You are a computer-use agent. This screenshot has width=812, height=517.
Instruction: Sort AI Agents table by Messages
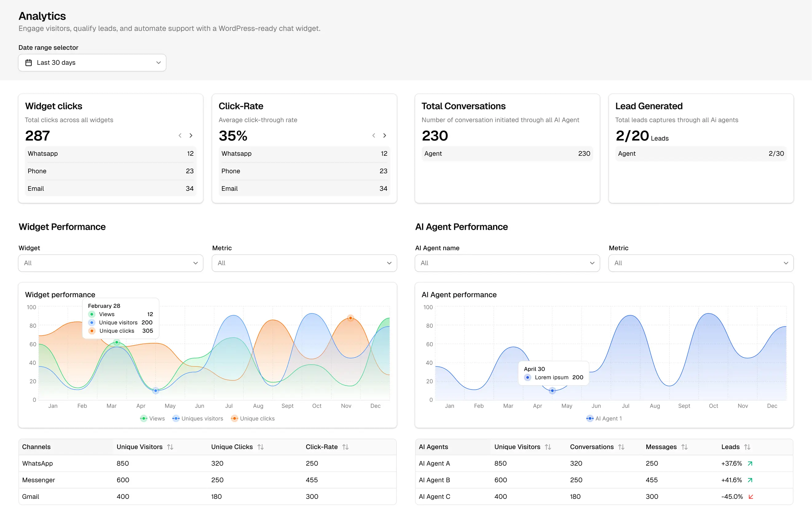pyautogui.click(x=684, y=447)
